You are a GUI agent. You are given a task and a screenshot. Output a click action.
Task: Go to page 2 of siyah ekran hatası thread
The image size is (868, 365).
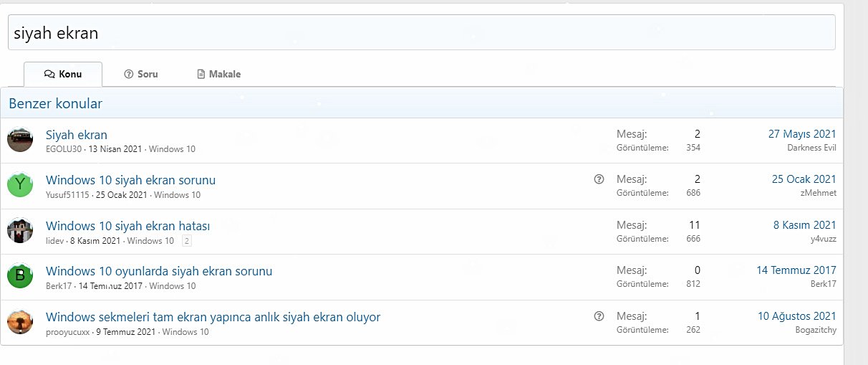[x=187, y=241]
